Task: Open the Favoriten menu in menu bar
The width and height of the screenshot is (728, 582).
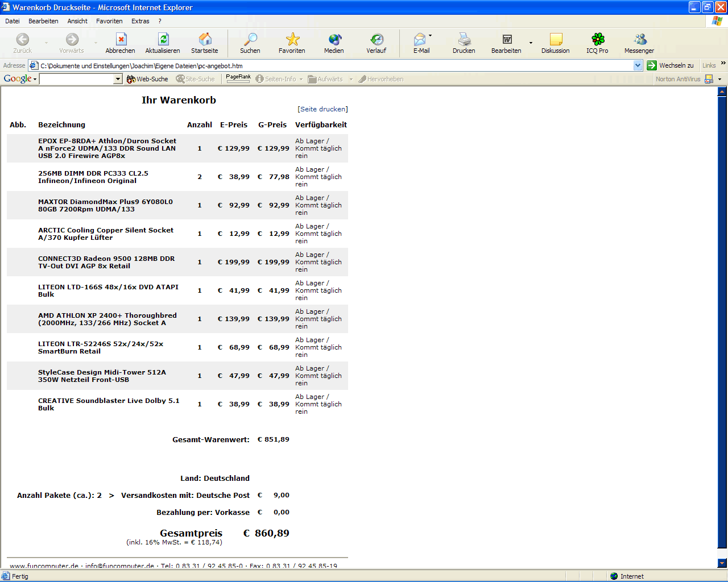Action: click(x=109, y=21)
